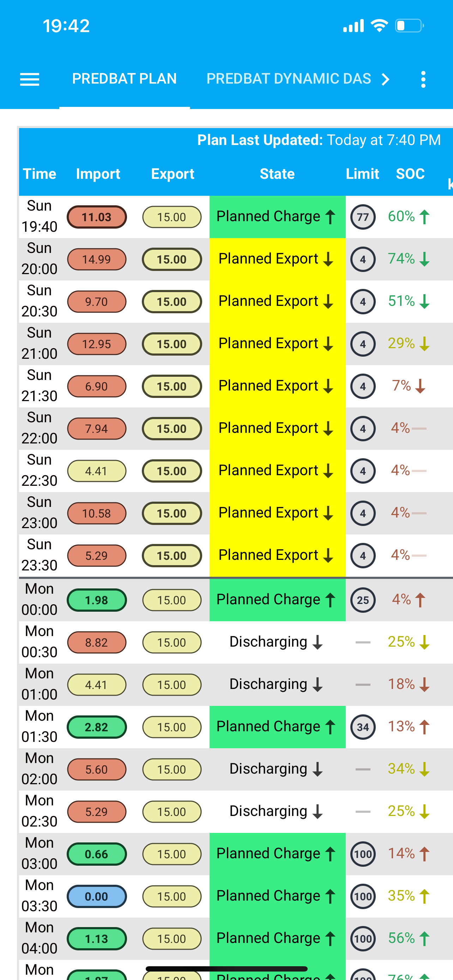453x980 pixels.
Task: Tap the limit 77 circle icon
Action: tap(362, 217)
